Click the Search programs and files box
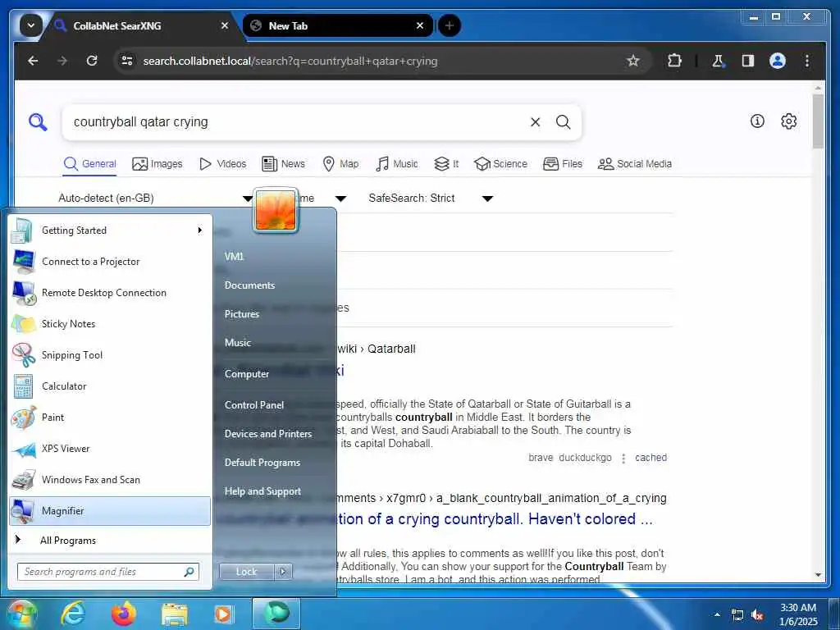840x630 pixels. (x=107, y=572)
